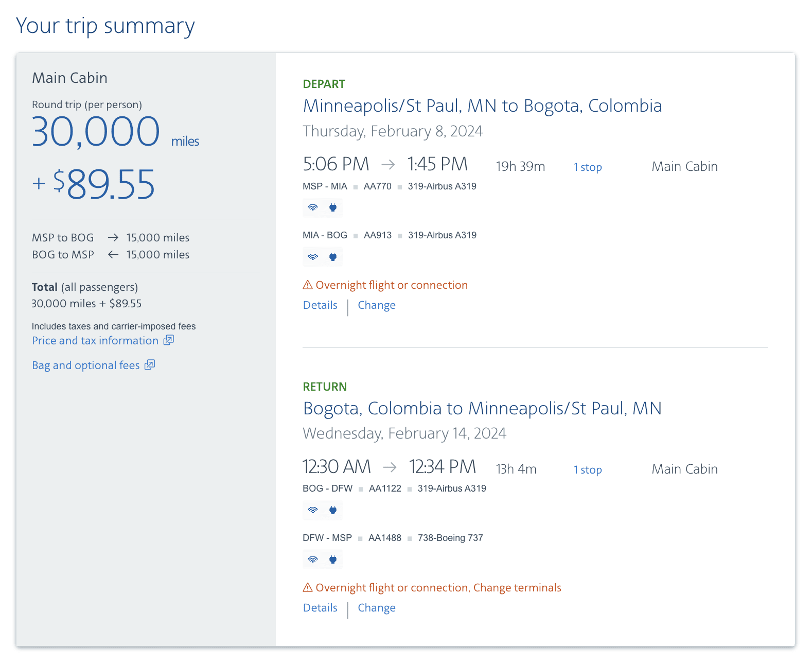
Task: Click 'Wednesday, February 14, 2024' date
Action: (x=404, y=434)
